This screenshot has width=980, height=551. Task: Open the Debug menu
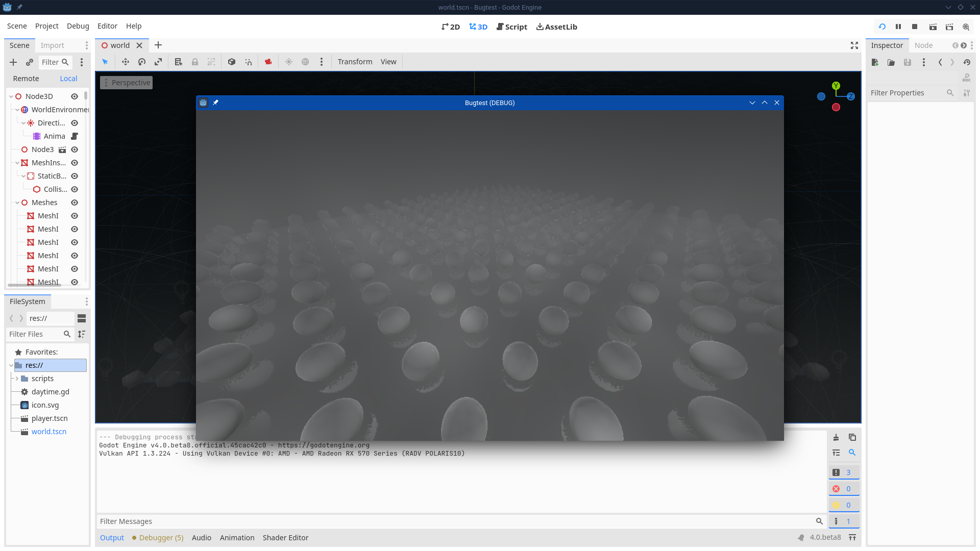pyautogui.click(x=78, y=26)
